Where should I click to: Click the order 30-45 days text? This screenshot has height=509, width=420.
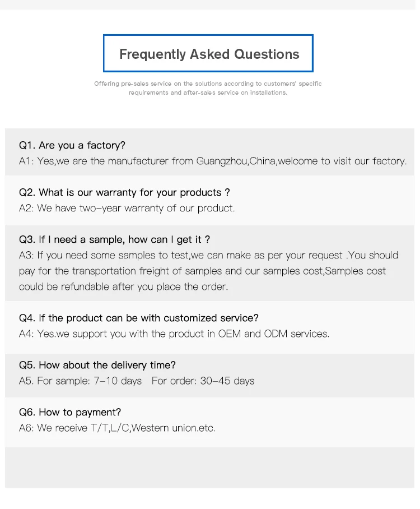(203, 381)
